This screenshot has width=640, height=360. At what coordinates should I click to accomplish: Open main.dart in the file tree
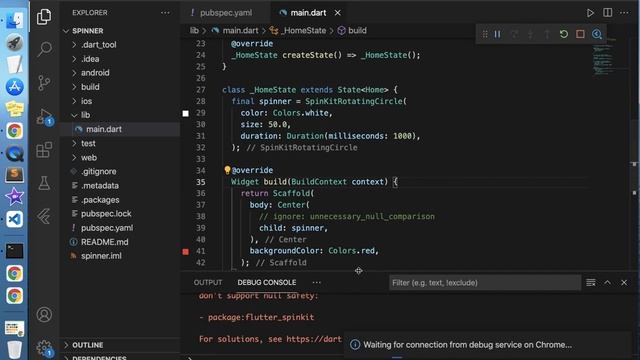120,129
